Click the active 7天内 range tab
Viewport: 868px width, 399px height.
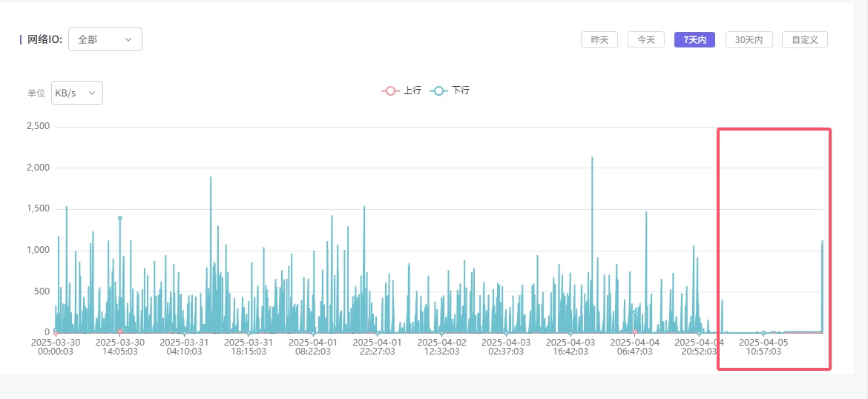(x=694, y=40)
